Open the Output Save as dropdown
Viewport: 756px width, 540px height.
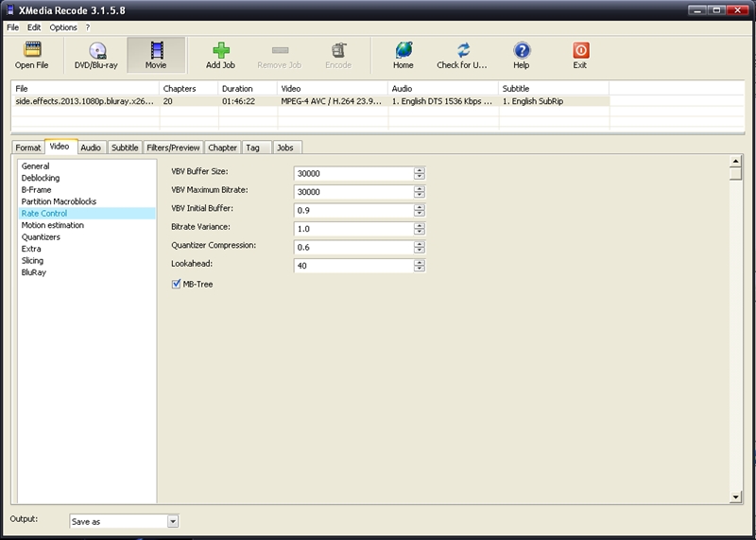point(173,521)
